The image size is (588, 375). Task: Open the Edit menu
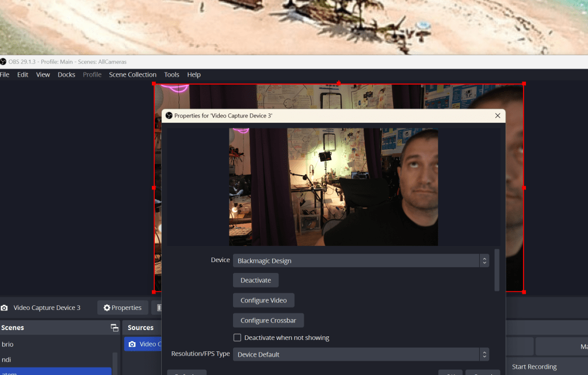[x=22, y=75]
